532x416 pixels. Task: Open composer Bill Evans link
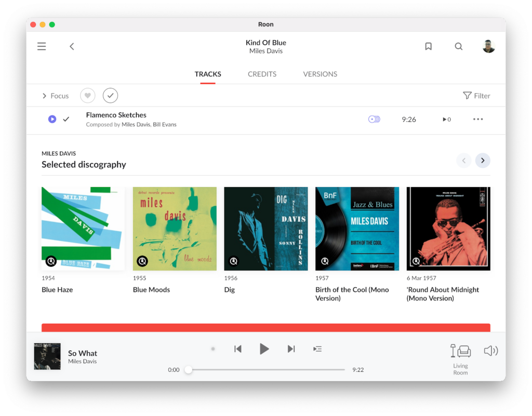coord(165,125)
